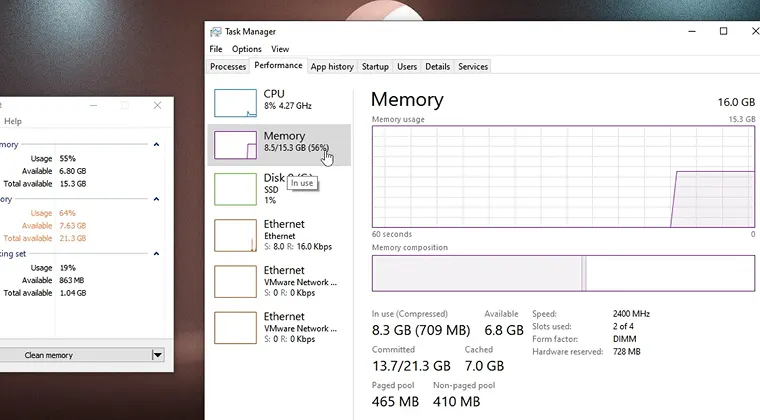Click the Task Manager title bar icon
Image resolution: width=760 pixels, height=420 pixels.
pyautogui.click(x=216, y=32)
